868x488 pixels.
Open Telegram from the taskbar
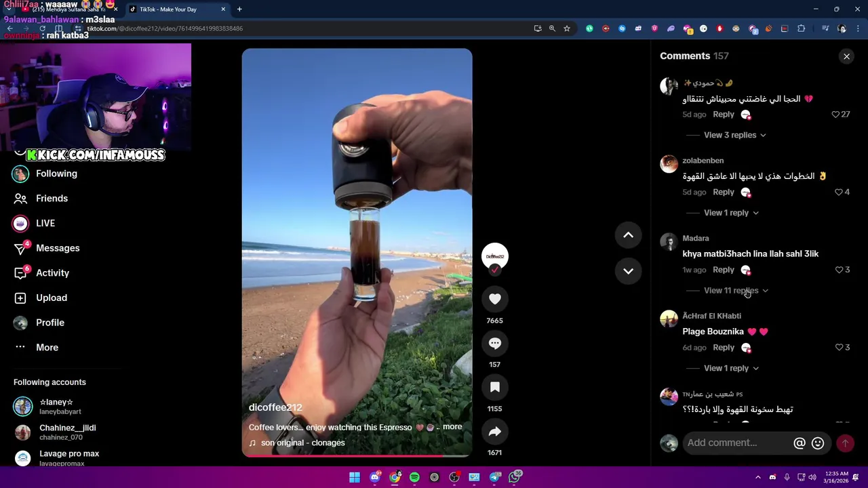click(495, 477)
